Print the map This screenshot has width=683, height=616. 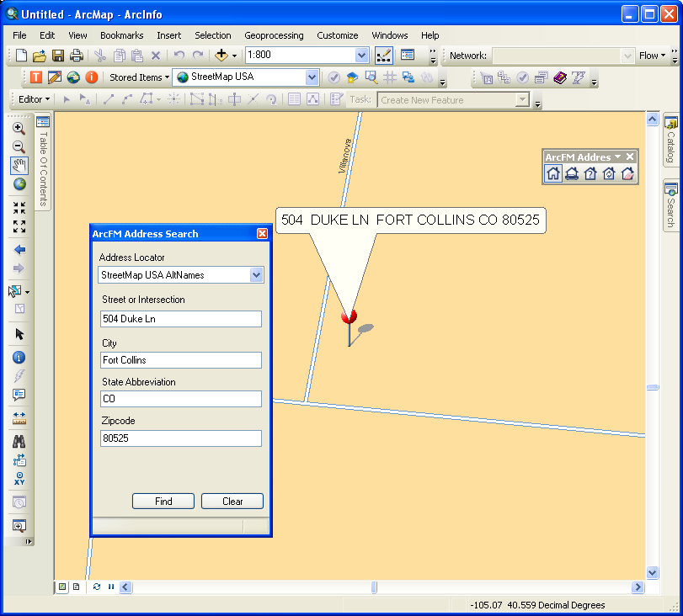click(x=77, y=56)
